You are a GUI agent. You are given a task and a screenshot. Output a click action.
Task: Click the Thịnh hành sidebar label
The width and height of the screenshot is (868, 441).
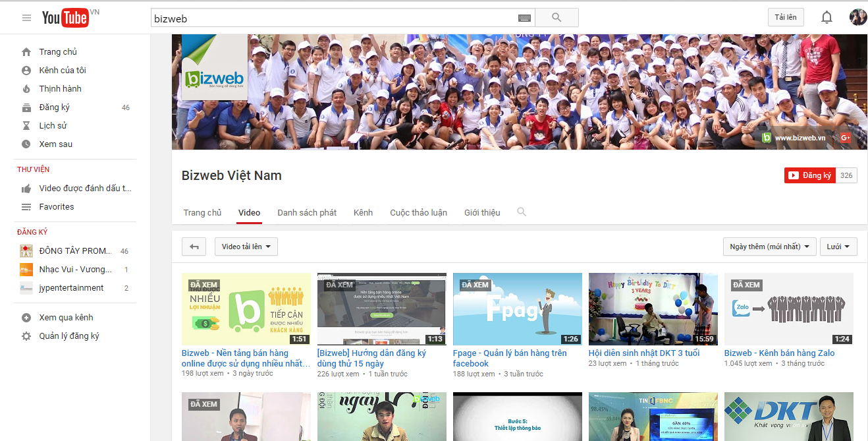pos(61,89)
